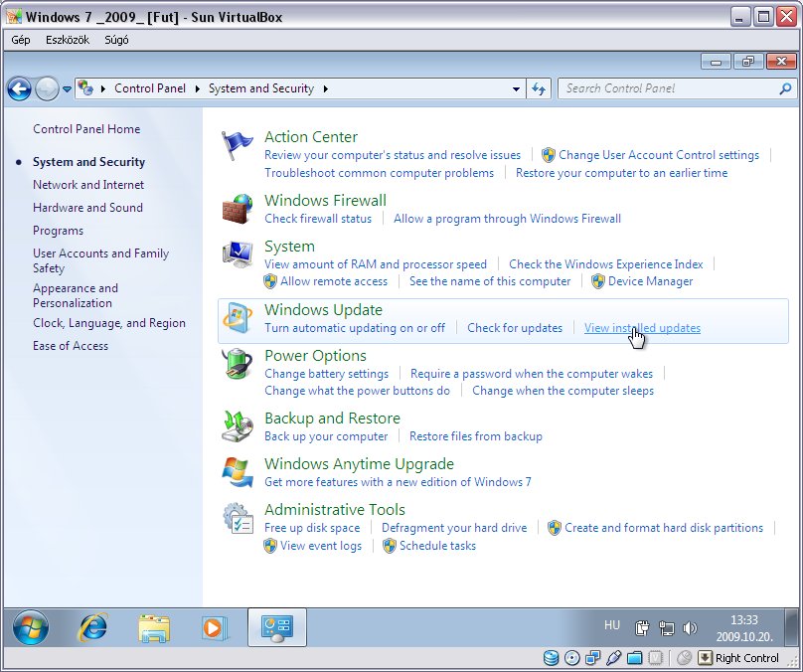The image size is (803, 672).
Task: Click the volume speaker tray icon
Action: [690, 628]
